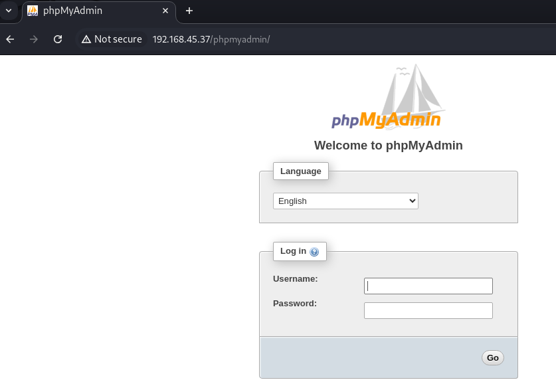Click the Language legend label
Screen dimensions: 556x392
point(301,171)
